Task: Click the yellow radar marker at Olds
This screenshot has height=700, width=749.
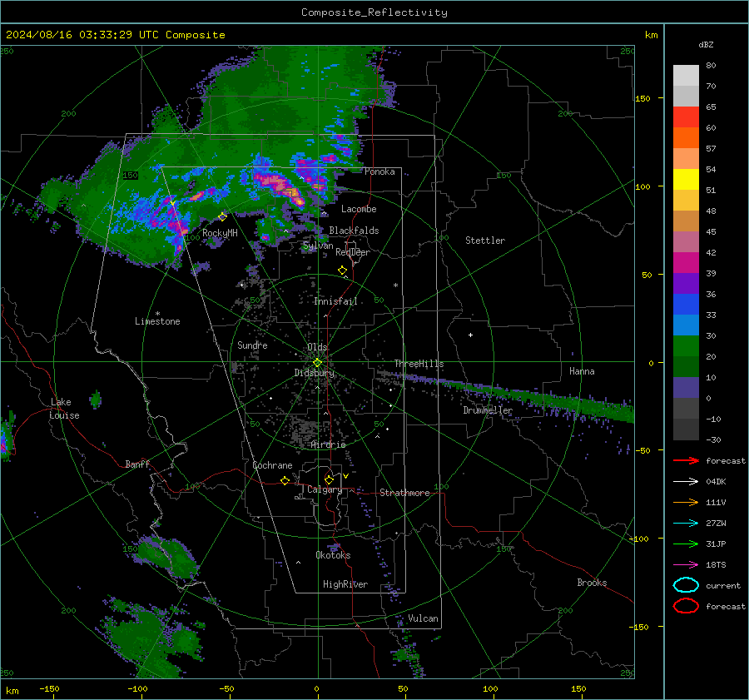Action: [x=317, y=363]
